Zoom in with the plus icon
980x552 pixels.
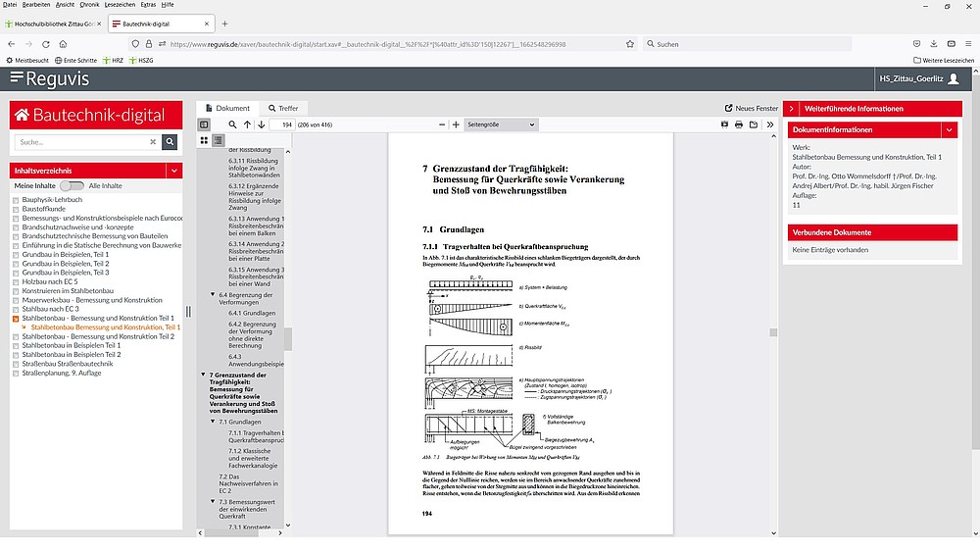pyautogui.click(x=456, y=125)
